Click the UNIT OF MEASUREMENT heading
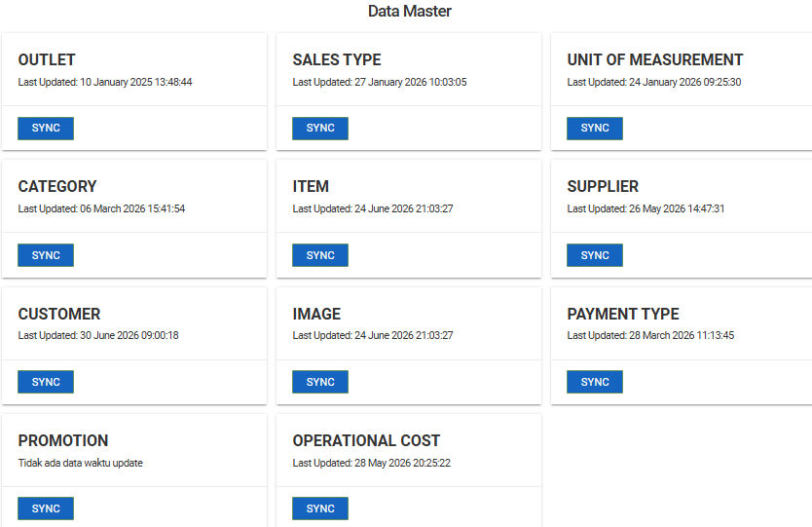Screen dimensions: 812x527 [x=654, y=59]
